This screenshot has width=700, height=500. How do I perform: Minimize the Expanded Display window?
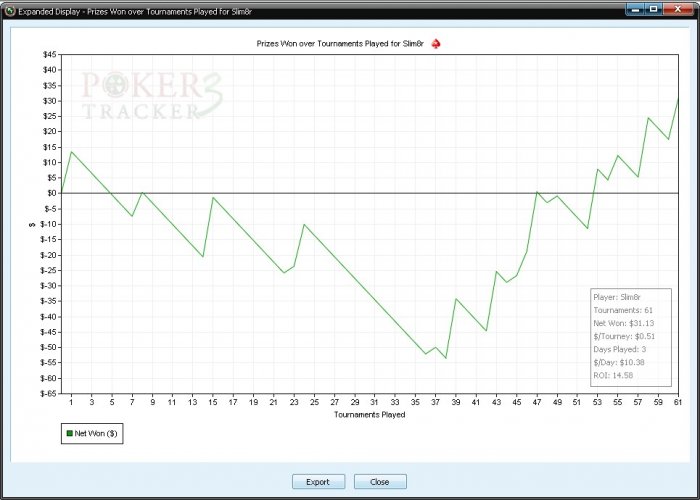click(x=635, y=9)
